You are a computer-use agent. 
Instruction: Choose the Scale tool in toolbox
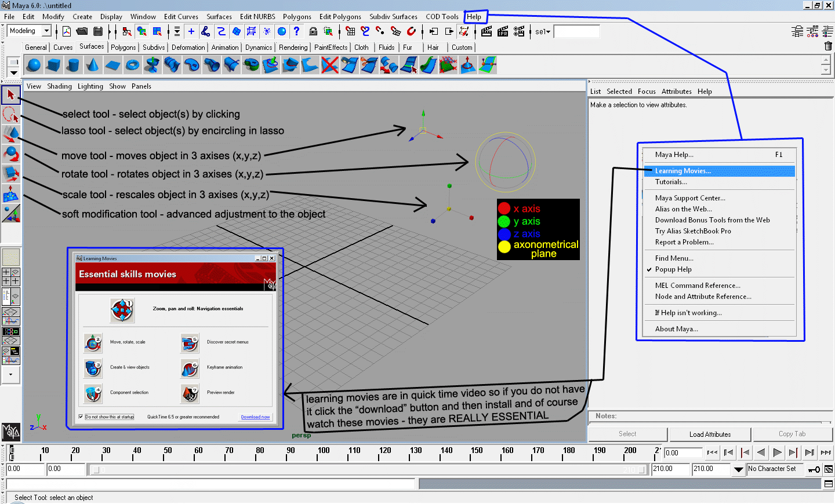point(11,173)
